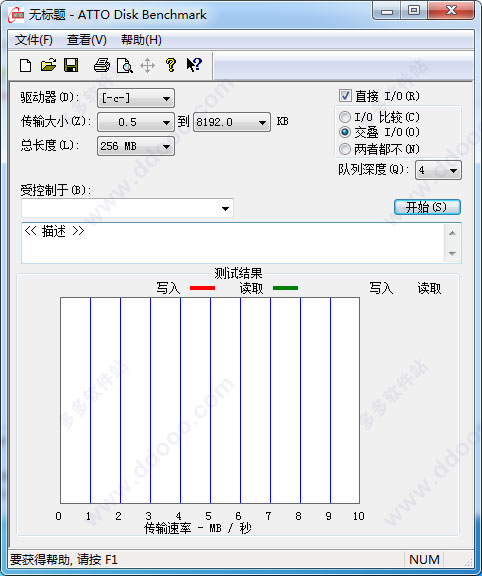This screenshot has width=482, height=576.
Task: Click the 队列深度(Q): label
Action: pyautogui.click(x=374, y=169)
